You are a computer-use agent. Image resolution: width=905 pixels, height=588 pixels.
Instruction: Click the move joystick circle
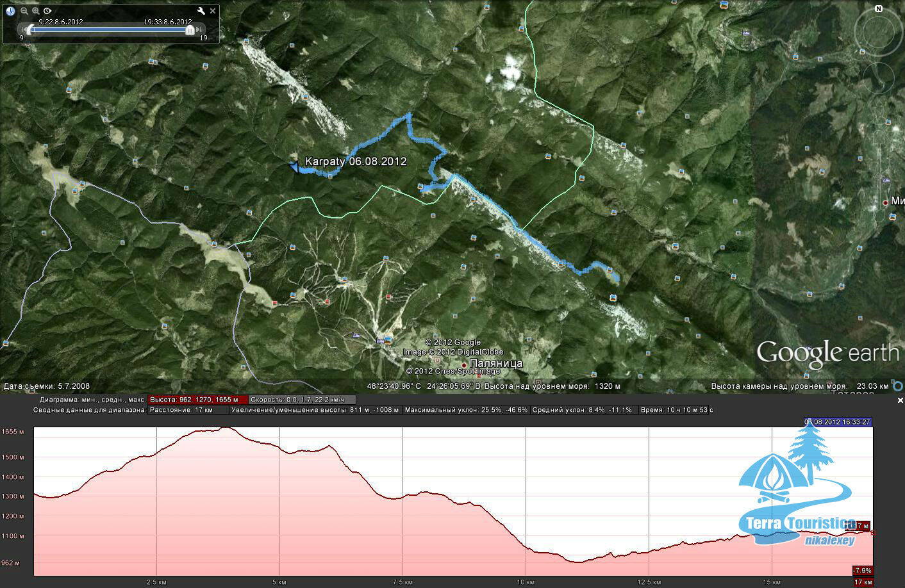pyautogui.click(x=879, y=78)
